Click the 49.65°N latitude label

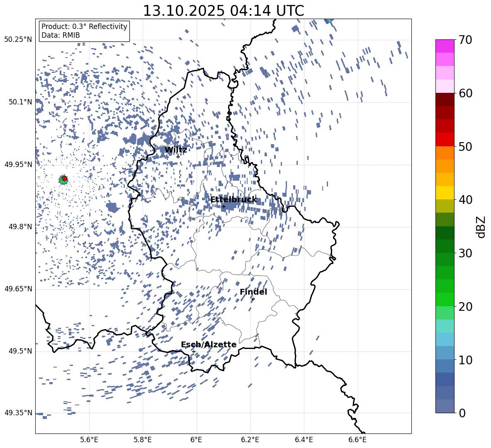[18, 289]
